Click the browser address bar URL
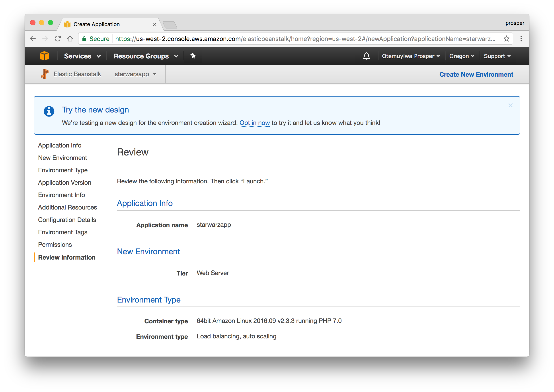This screenshot has height=392, width=554. click(x=304, y=39)
